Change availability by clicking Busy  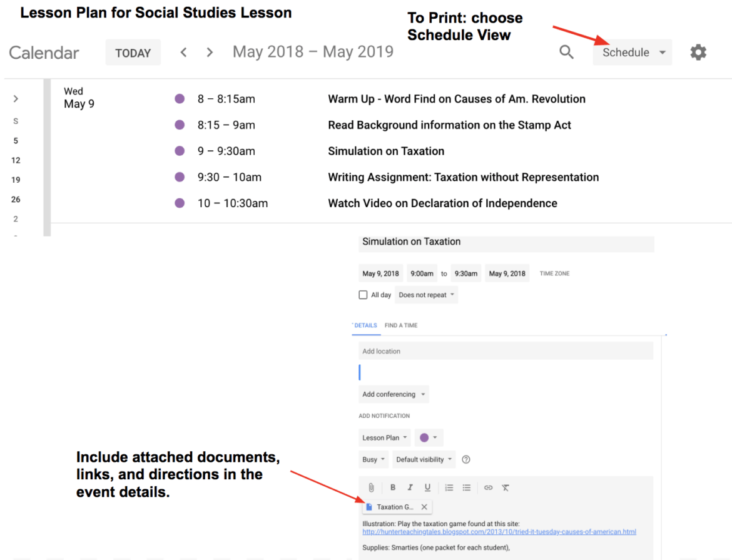point(373,459)
